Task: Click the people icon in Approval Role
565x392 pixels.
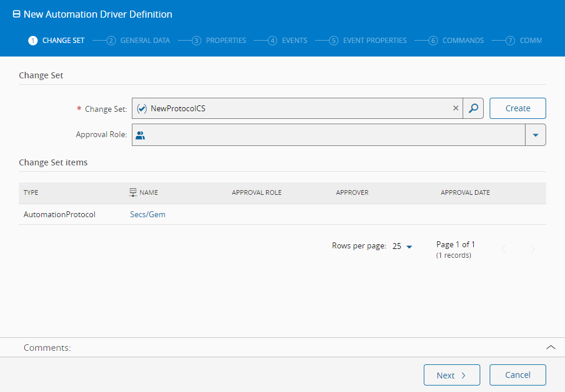Action: (140, 135)
